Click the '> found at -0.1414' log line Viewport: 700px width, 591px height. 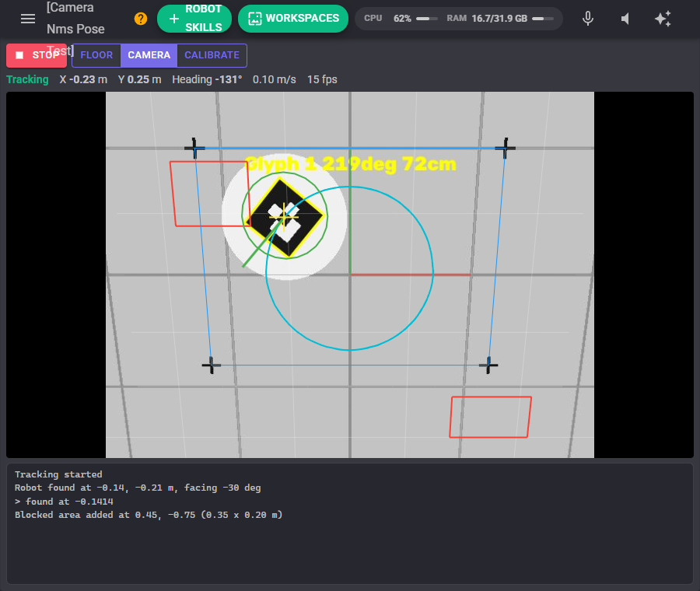(x=64, y=502)
